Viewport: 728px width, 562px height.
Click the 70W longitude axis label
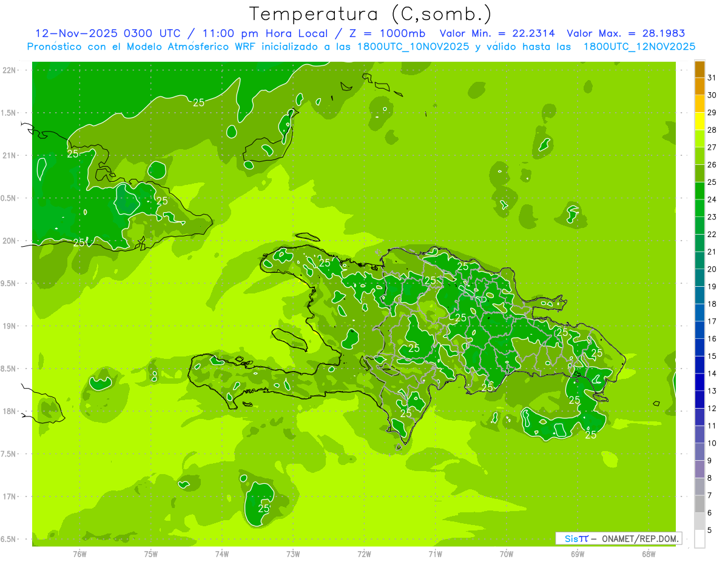click(507, 554)
